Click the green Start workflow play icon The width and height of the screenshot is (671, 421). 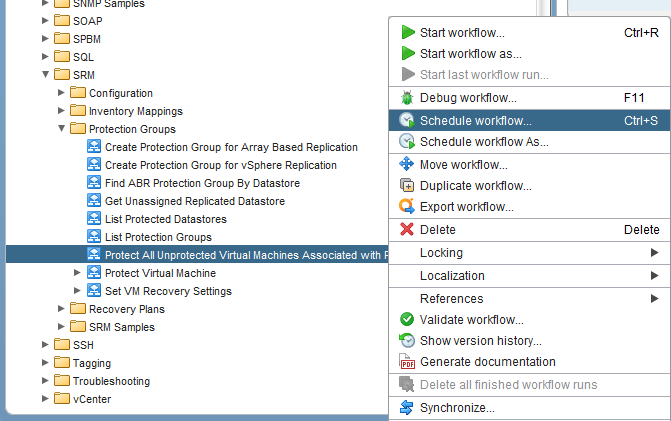tap(407, 33)
